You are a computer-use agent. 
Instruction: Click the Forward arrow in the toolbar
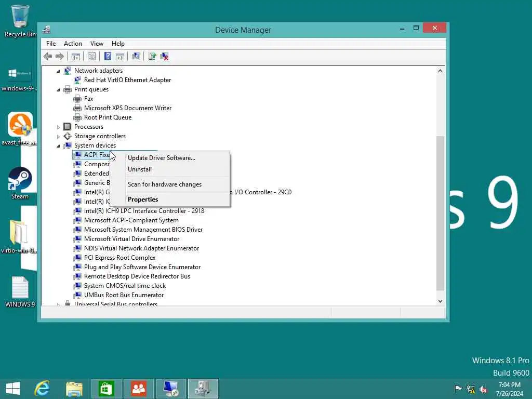pyautogui.click(x=60, y=56)
